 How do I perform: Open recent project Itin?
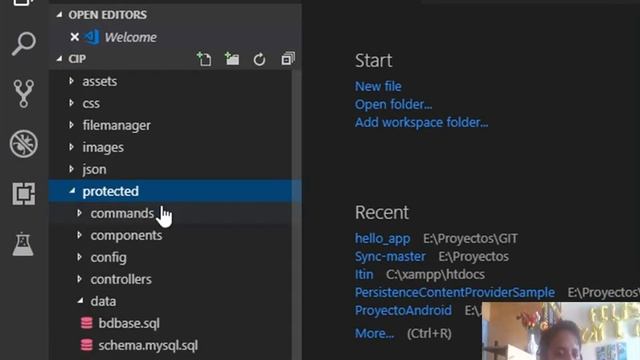[364, 274]
